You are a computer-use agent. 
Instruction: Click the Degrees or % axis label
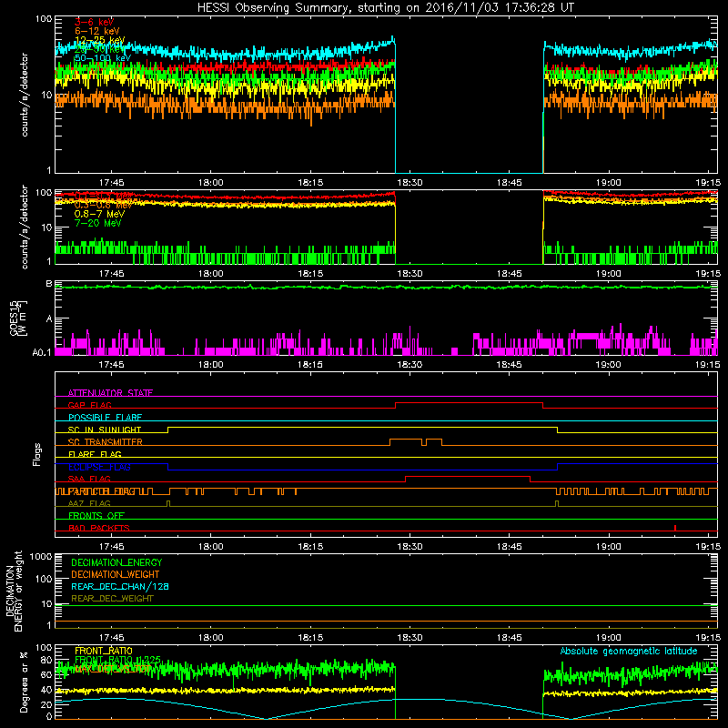tap(24, 682)
